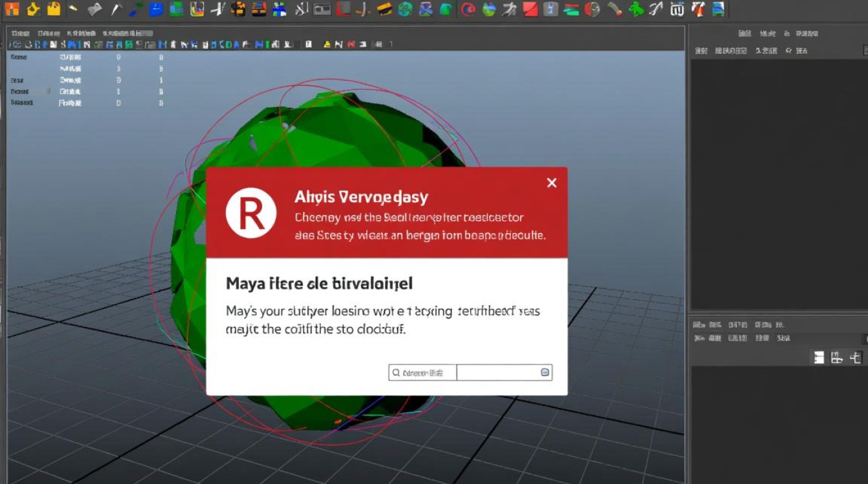Select the solid red square shelf icon
The image size is (868, 484).
pos(530,9)
